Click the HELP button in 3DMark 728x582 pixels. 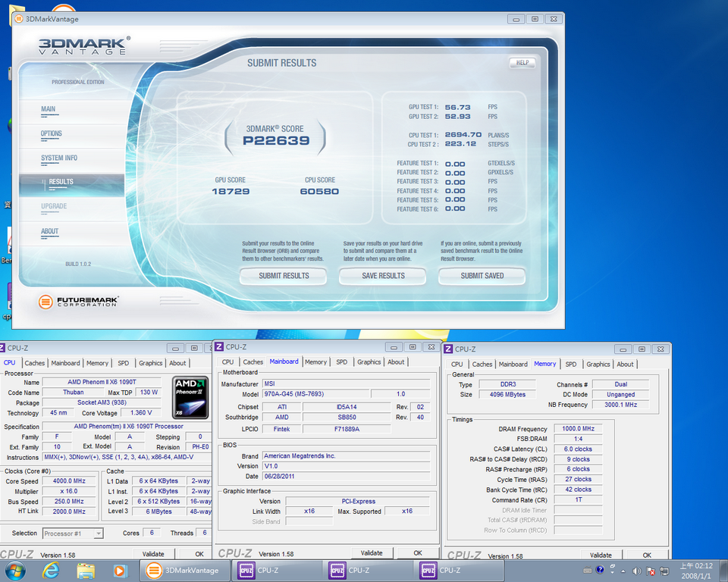522,63
